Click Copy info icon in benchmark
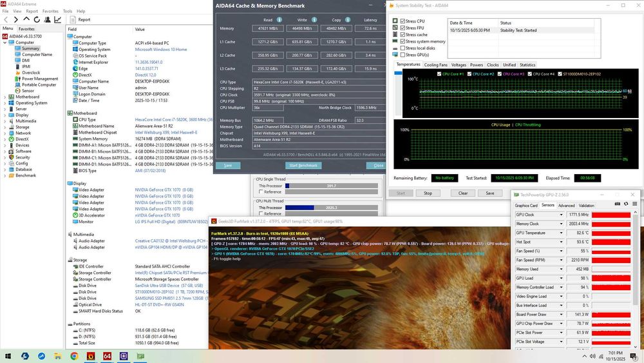This screenshot has width=644, height=363. pyautogui.click(x=348, y=20)
